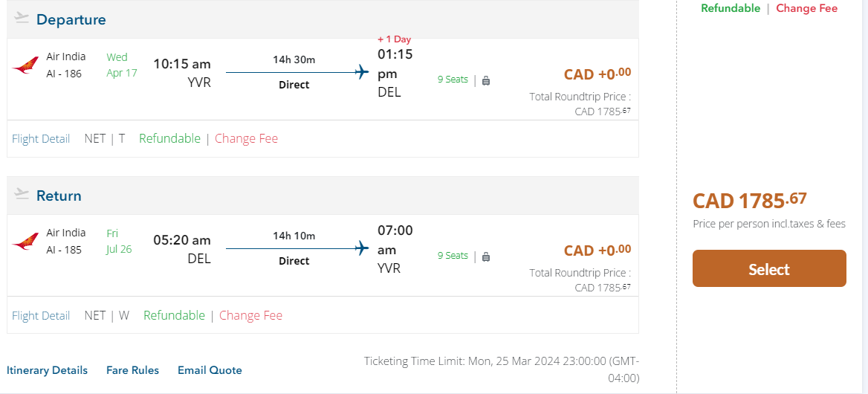Click 9 Seats on the departure flight
868x394 pixels.
pos(453,80)
